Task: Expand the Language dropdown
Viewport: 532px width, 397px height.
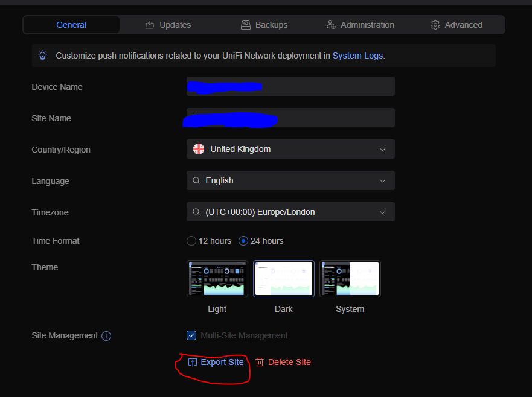Action: click(x=290, y=180)
